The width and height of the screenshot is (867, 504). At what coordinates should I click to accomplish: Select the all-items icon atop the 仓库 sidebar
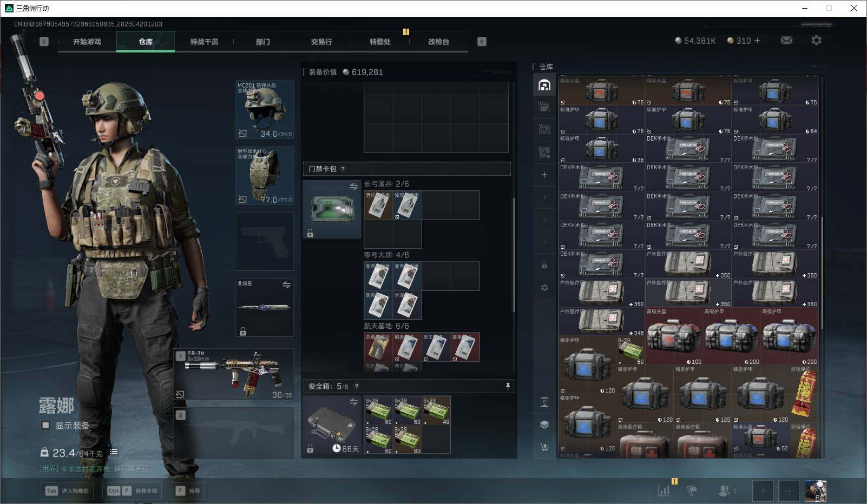coord(544,85)
